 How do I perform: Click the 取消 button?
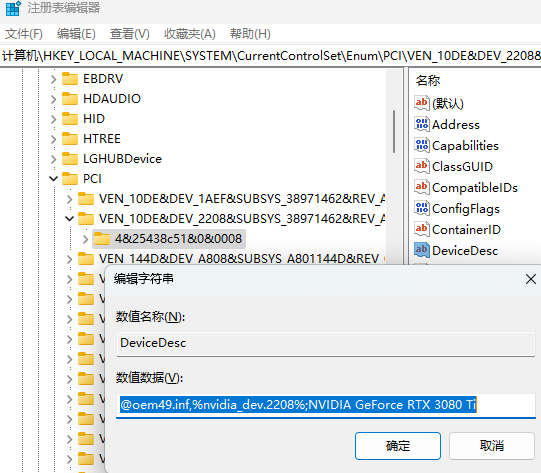tap(492, 446)
